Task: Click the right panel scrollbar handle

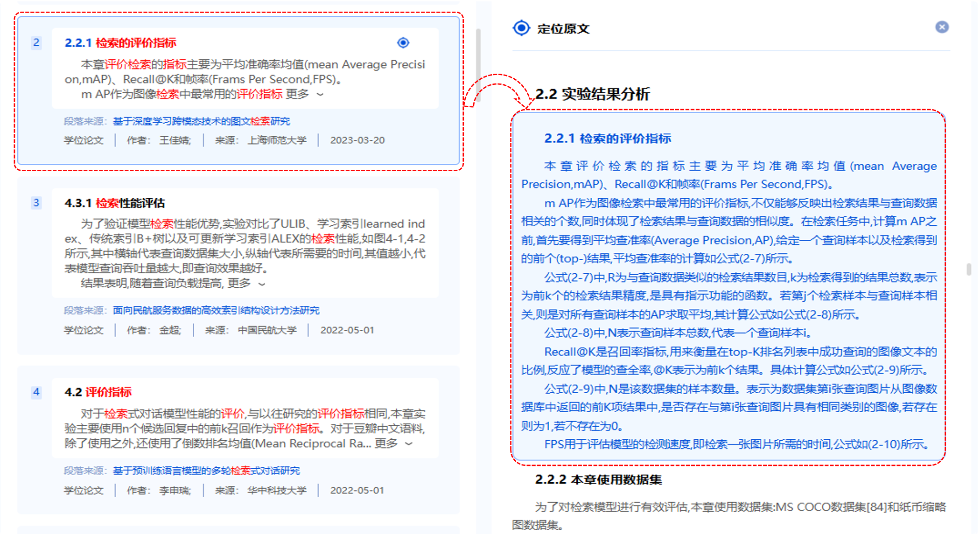Action: [969, 269]
